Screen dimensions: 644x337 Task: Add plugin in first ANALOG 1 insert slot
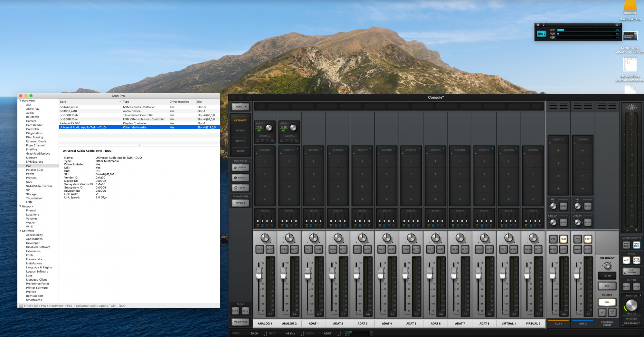point(265,161)
